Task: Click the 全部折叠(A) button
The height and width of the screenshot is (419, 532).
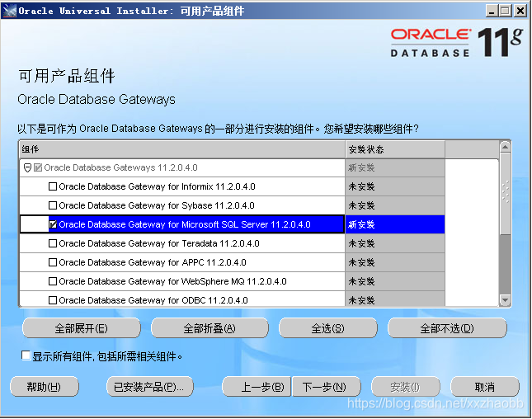Action: click(x=210, y=328)
